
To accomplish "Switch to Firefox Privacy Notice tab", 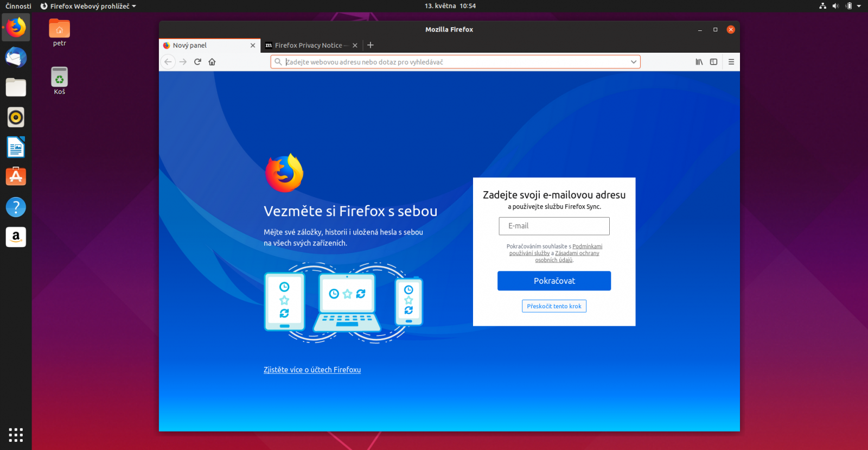I will point(311,46).
